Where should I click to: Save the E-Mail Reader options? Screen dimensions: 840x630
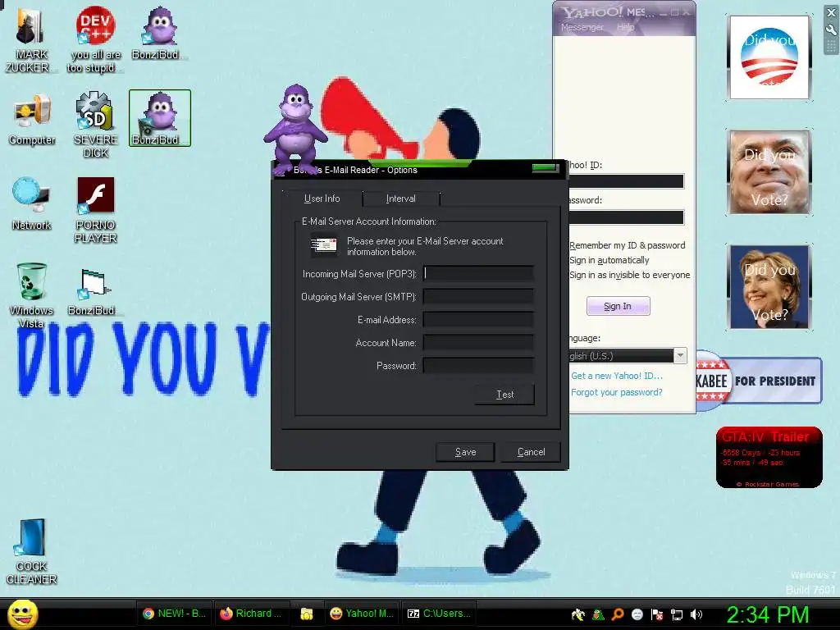[x=465, y=452]
